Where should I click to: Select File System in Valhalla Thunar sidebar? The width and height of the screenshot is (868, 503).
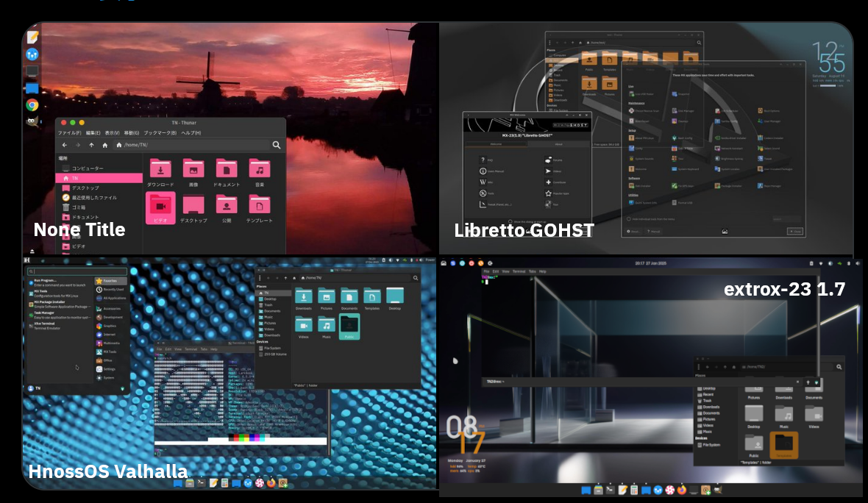(x=271, y=348)
